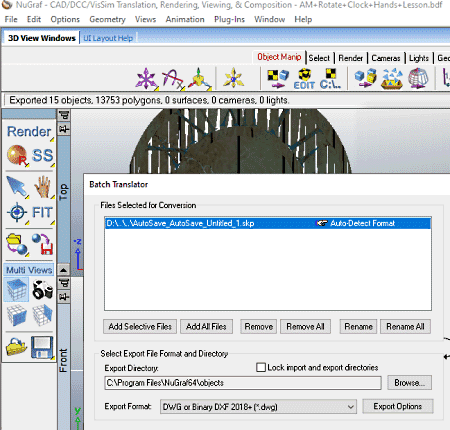Click the blue-and-yellow cubes arrow icon
The image size is (450, 430).
tap(365, 78)
